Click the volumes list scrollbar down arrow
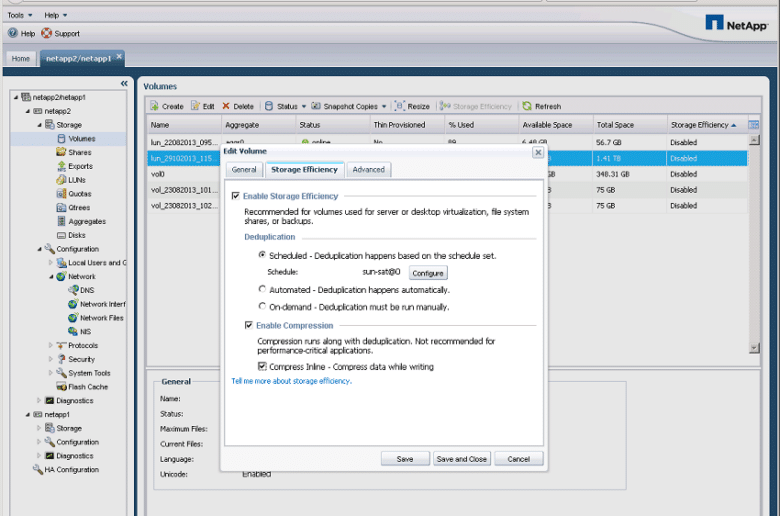Viewport: 780px width, 516px height. (x=754, y=348)
